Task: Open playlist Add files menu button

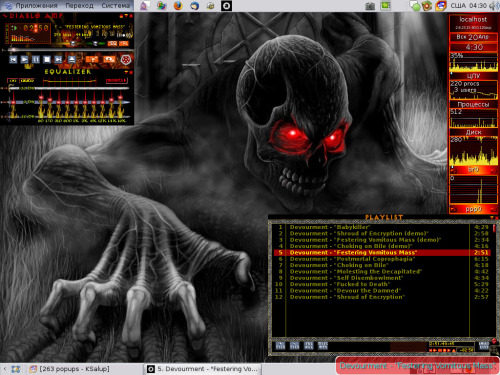Action: [280, 346]
